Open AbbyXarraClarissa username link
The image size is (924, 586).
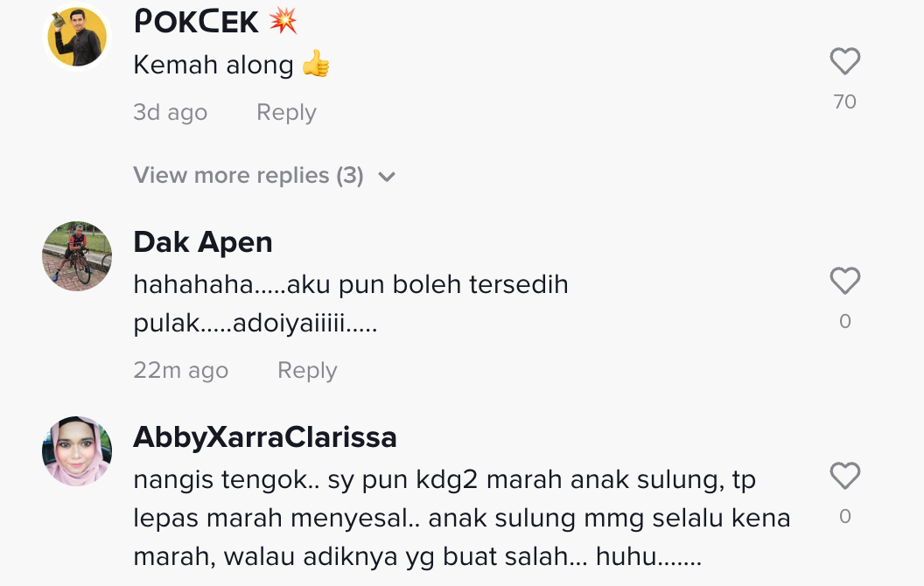[x=265, y=437]
